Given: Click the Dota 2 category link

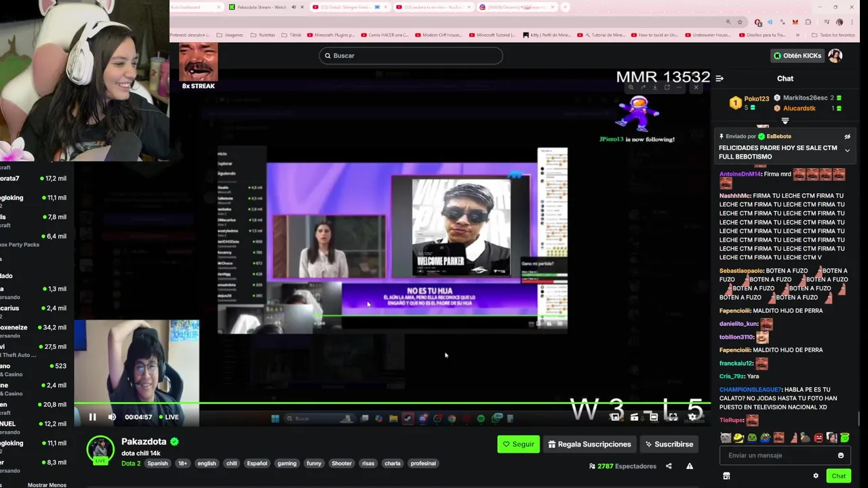Looking at the screenshot, I should coord(131,464).
